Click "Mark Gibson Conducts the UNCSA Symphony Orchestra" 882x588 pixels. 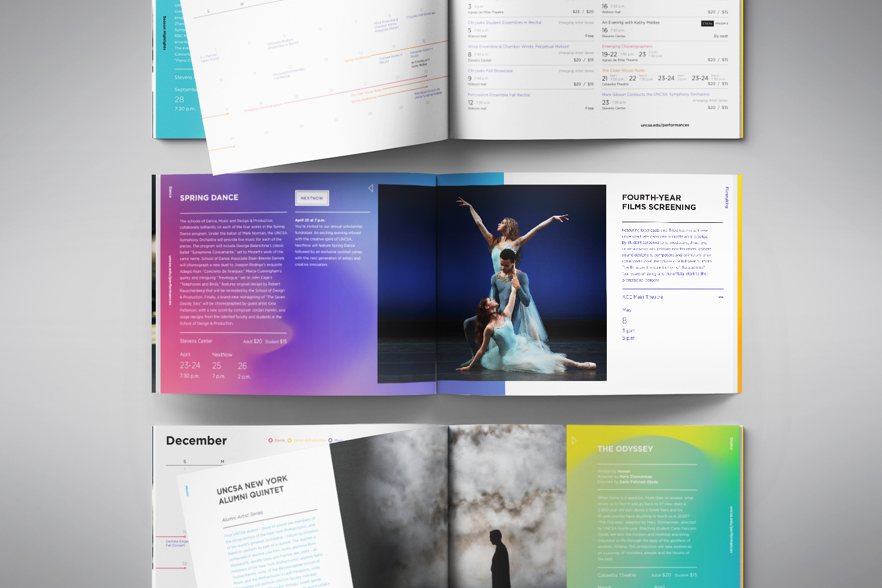click(655, 94)
